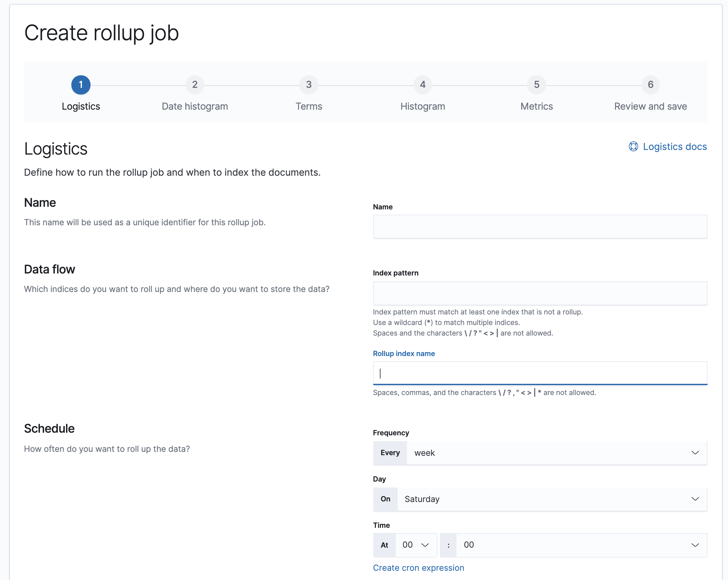Click the Terms step label
This screenshot has width=728, height=580.
[309, 106]
